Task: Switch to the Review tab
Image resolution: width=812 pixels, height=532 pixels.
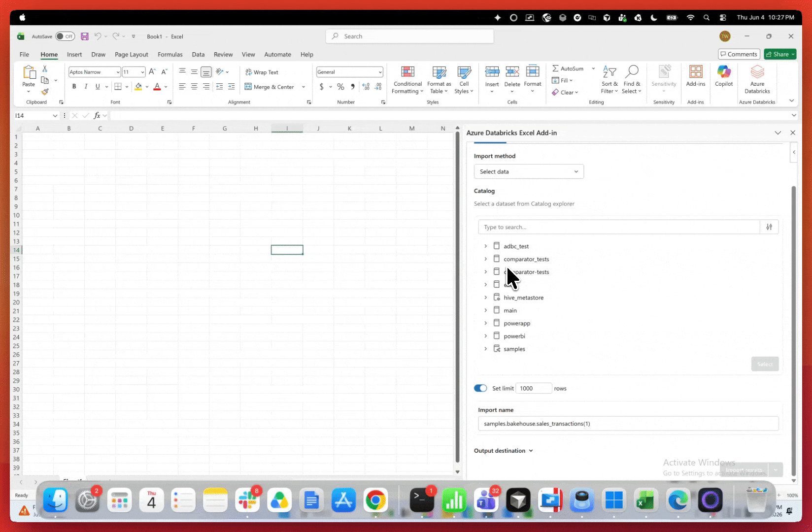Action: (x=223, y=54)
